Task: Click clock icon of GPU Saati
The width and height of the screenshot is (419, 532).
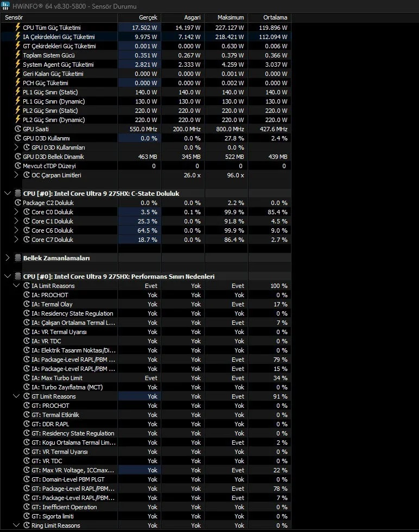Action: [x=18, y=129]
